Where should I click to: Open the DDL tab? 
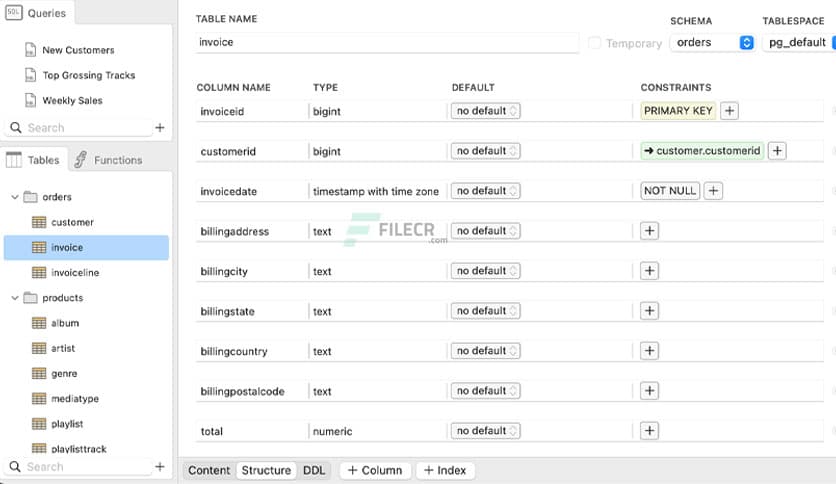tap(314, 470)
